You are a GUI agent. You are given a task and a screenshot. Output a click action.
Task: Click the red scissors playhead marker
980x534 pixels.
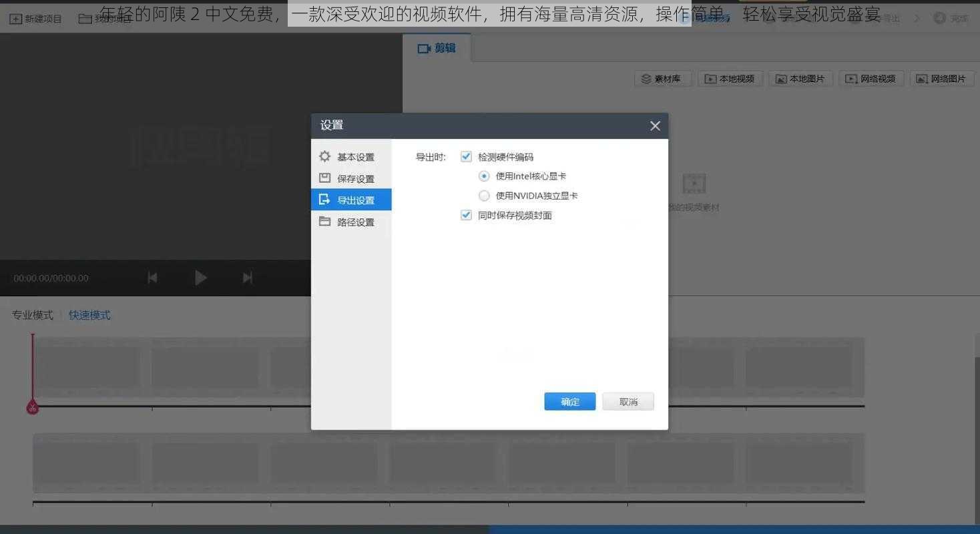pos(32,407)
